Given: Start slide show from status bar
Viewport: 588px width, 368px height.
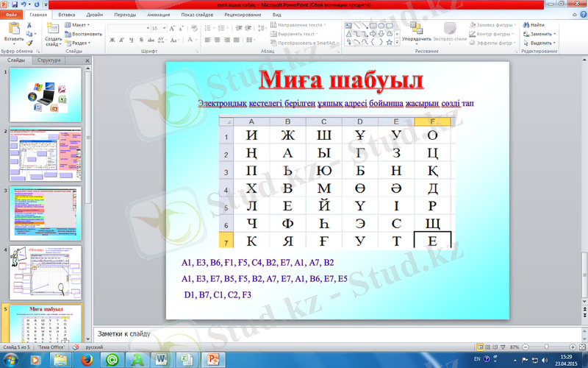Looking at the screenshot, I should pos(503,347).
